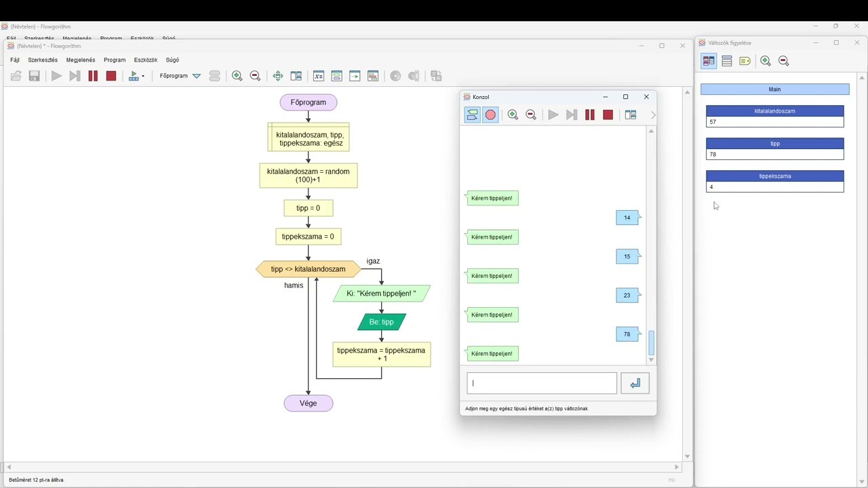Zoom in on the variable watch window
Viewport: 868px width, 488px height.
(766, 61)
